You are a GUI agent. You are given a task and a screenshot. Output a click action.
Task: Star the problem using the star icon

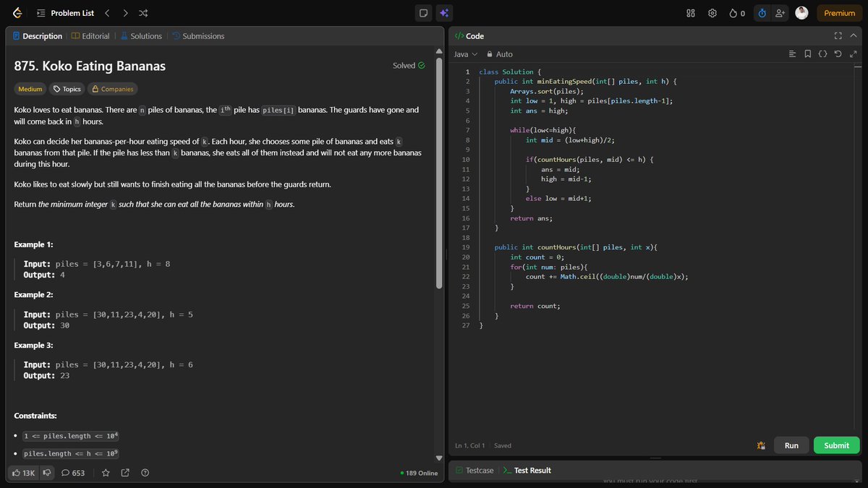click(x=106, y=472)
